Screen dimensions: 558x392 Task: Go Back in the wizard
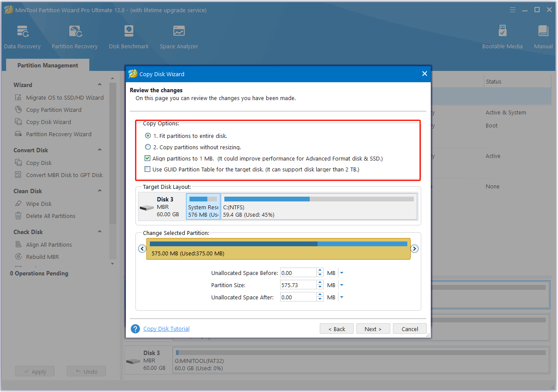(337, 329)
